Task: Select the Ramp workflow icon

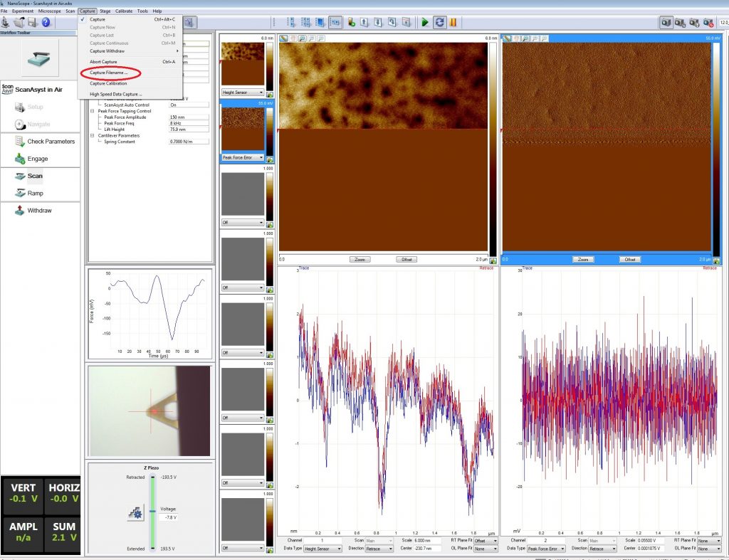Action: pyautogui.click(x=20, y=194)
